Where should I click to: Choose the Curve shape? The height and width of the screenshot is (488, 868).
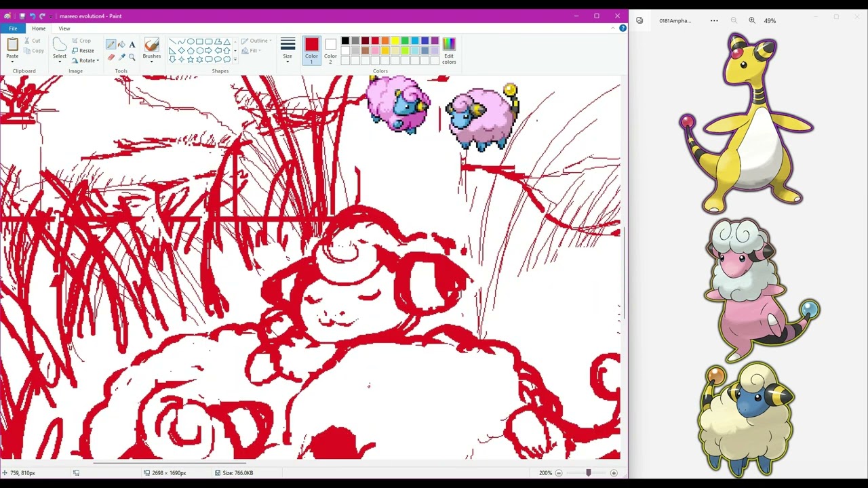pos(182,41)
